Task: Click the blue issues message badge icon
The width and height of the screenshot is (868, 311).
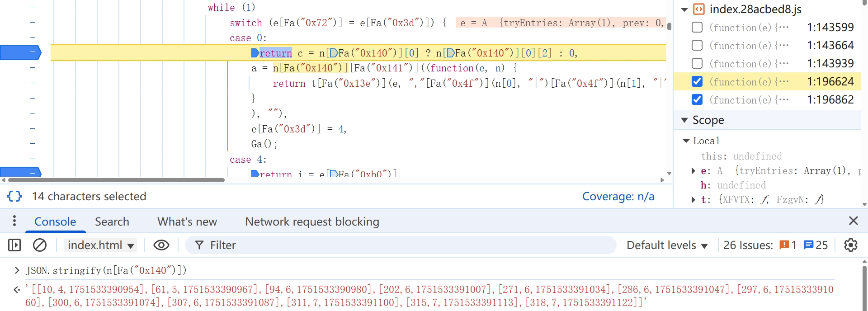Action: (809, 245)
